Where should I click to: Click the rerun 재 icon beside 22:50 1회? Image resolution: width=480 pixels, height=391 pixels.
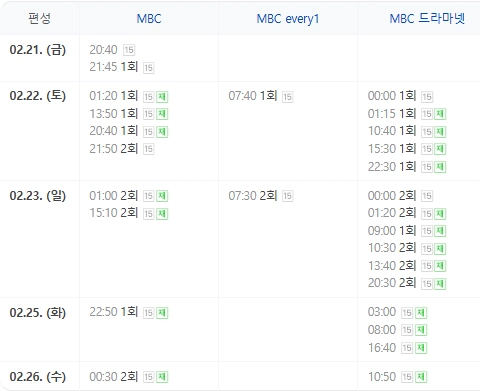(162, 313)
